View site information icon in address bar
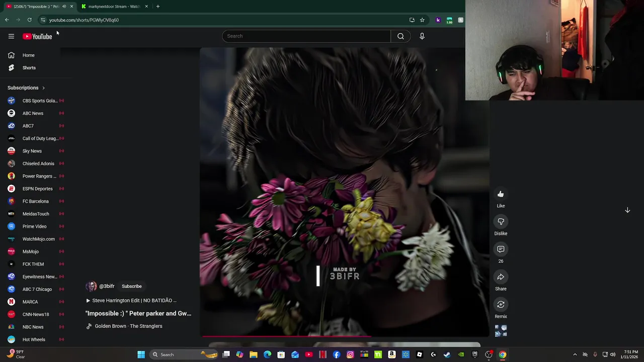The image size is (644, 362). pyautogui.click(x=43, y=20)
